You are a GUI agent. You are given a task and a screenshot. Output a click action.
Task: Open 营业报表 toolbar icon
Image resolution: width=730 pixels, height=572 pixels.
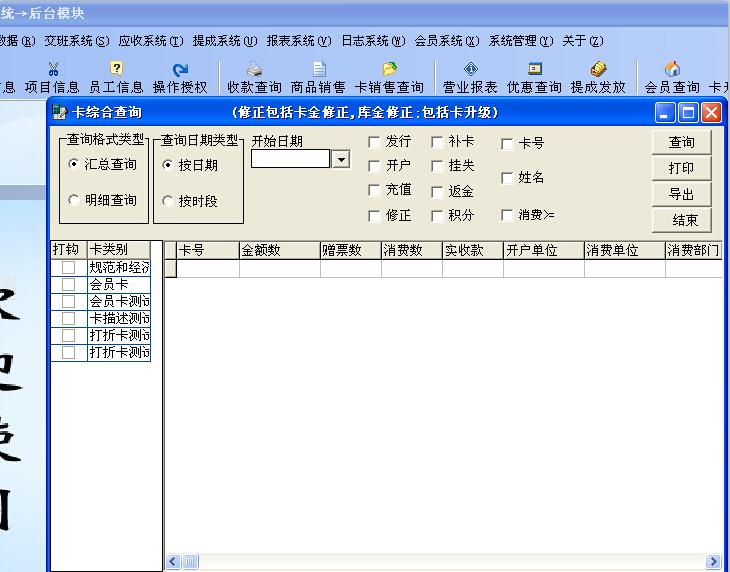pyautogui.click(x=471, y=69)
